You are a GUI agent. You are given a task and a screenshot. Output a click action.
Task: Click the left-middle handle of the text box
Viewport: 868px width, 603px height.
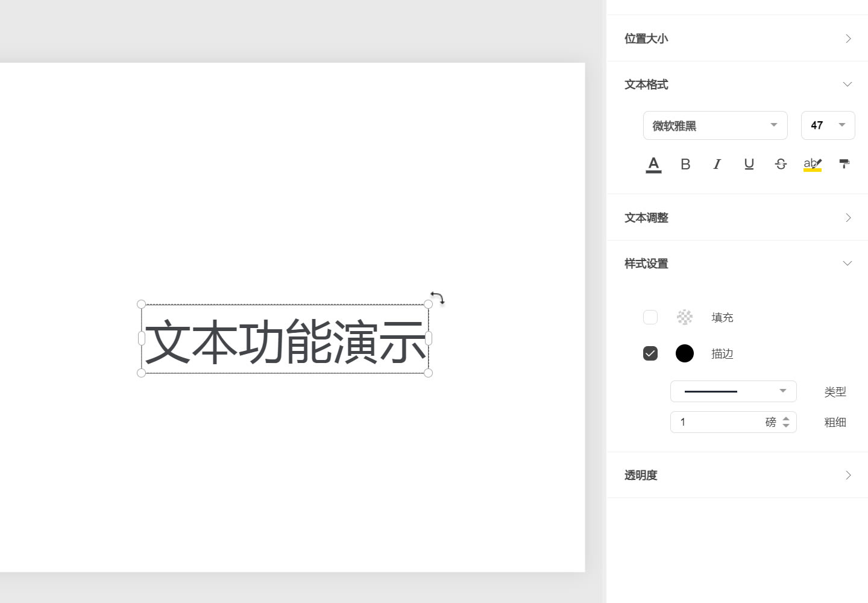142,338
